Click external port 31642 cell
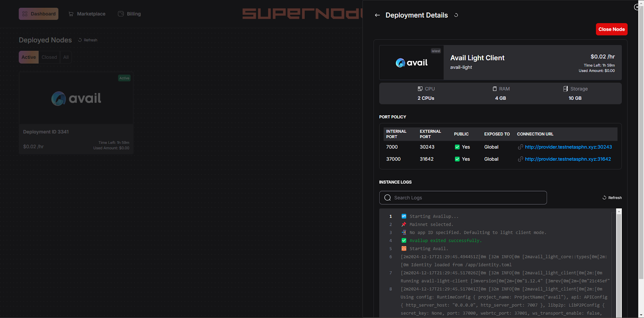Screen dimensions: 644x318 (x=427, y=159)
